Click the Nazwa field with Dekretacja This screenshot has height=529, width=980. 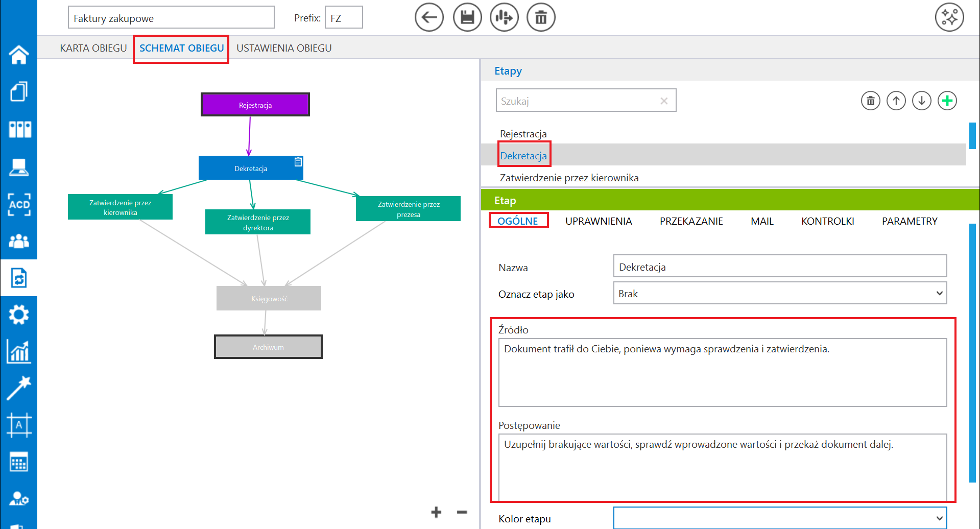point(780,267)
